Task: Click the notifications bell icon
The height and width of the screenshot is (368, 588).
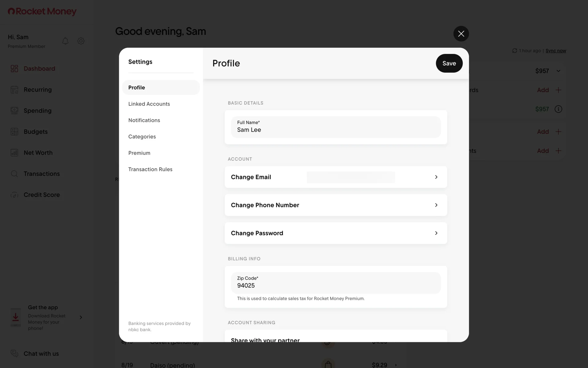Action: (65, 41)
